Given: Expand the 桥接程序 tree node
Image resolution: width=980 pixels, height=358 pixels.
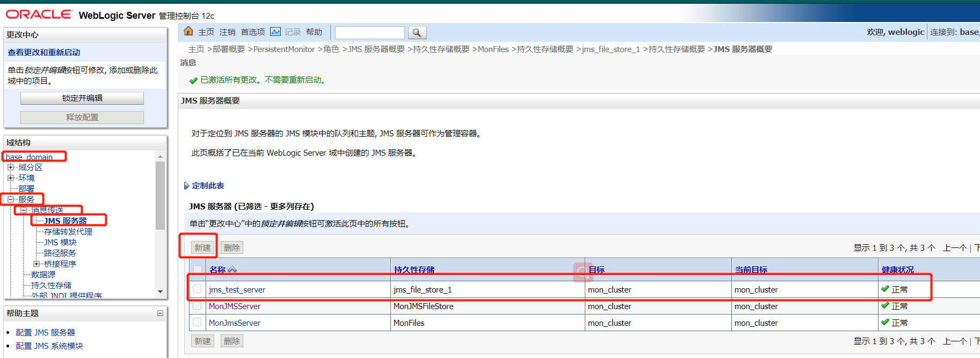Looking at the screenshot, I should pyautogui.click(x=36, y=264).
